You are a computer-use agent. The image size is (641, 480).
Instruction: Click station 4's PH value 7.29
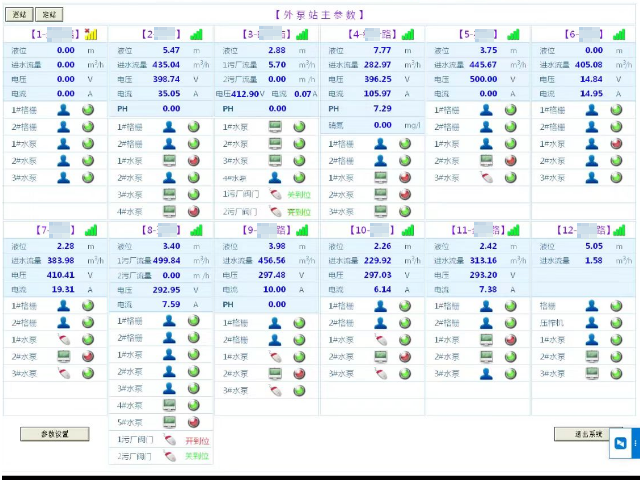tap(382, 109)
